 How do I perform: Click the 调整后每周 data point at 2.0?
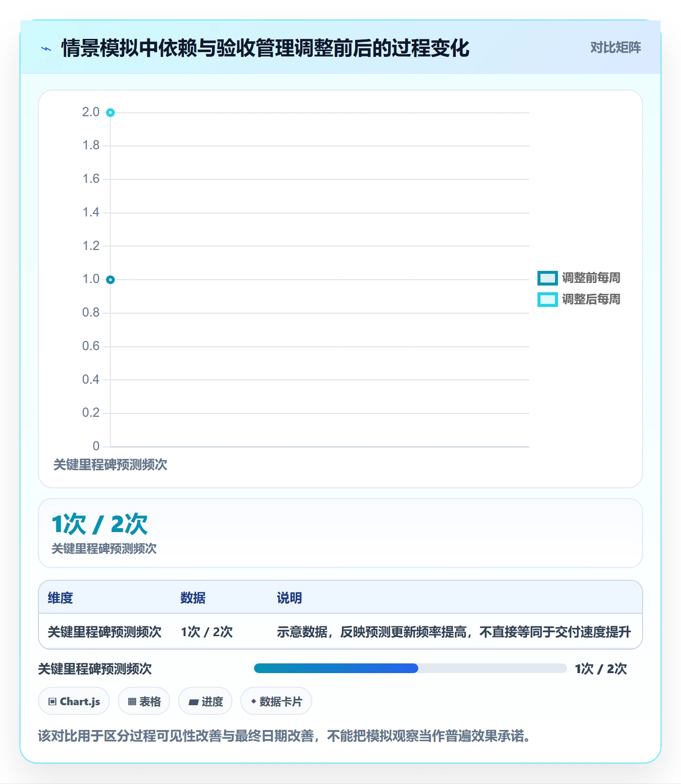[110, 113]
